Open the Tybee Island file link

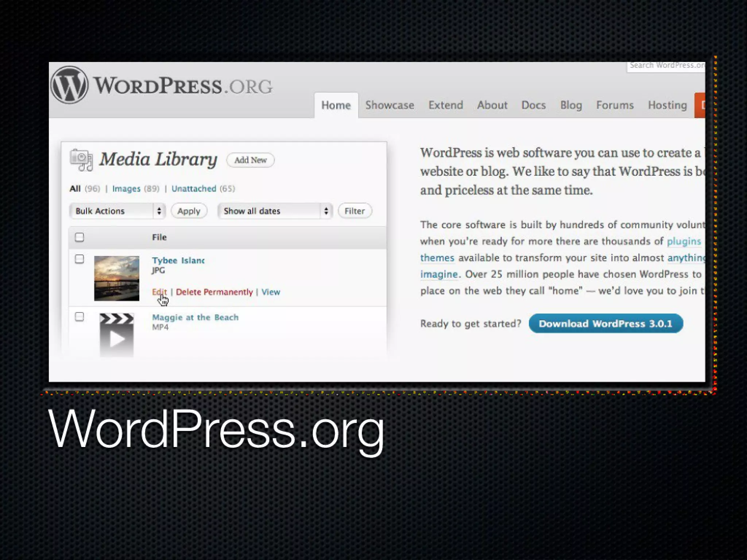pyautogui.click(x=178, y=261)
